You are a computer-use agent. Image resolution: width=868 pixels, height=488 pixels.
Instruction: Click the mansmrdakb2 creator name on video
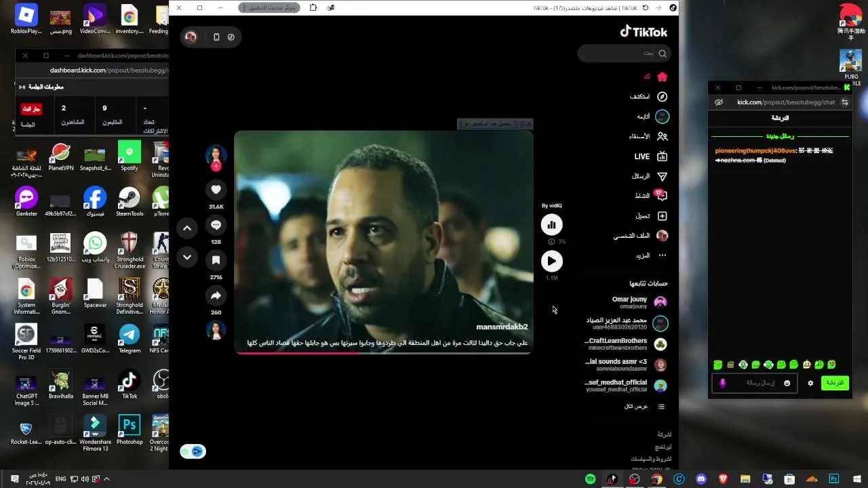tap(502, 327)
